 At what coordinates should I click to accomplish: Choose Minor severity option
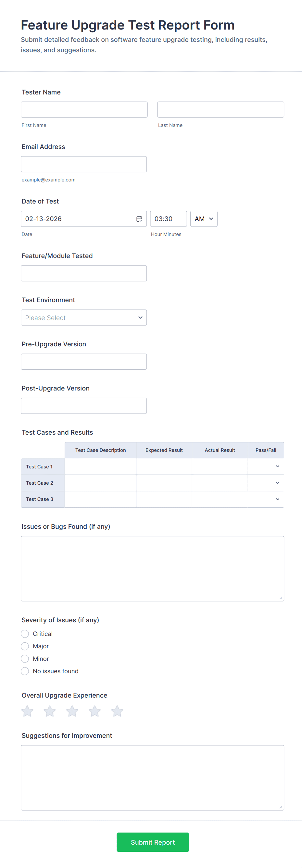[25, 659]
